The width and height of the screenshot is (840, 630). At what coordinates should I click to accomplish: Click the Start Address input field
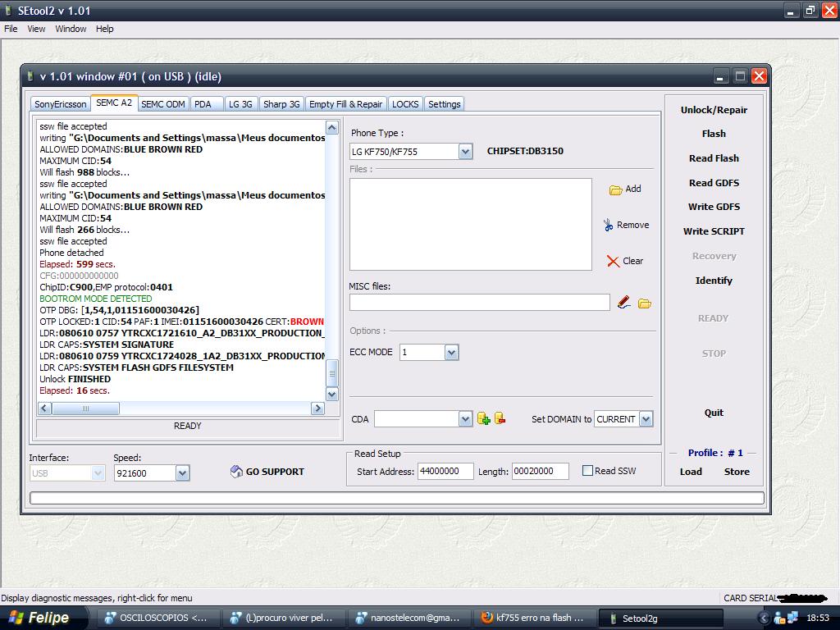[x=445, y=471]
